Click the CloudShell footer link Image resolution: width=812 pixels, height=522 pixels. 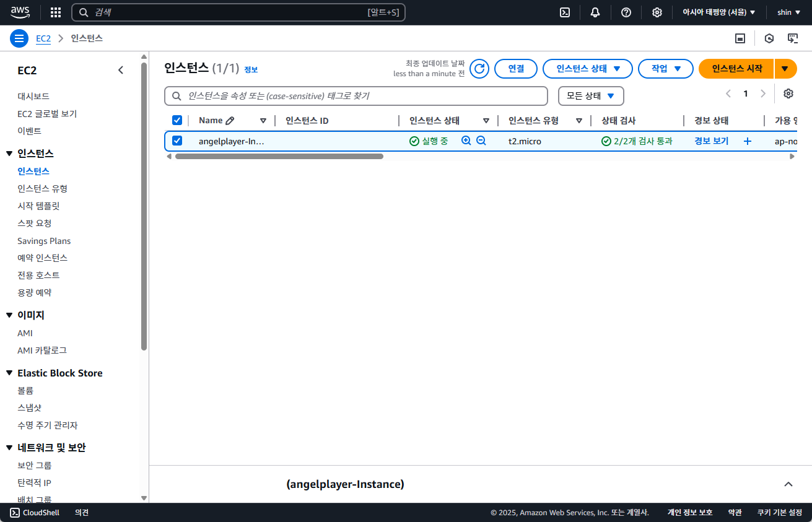click(x=41, y=513)
